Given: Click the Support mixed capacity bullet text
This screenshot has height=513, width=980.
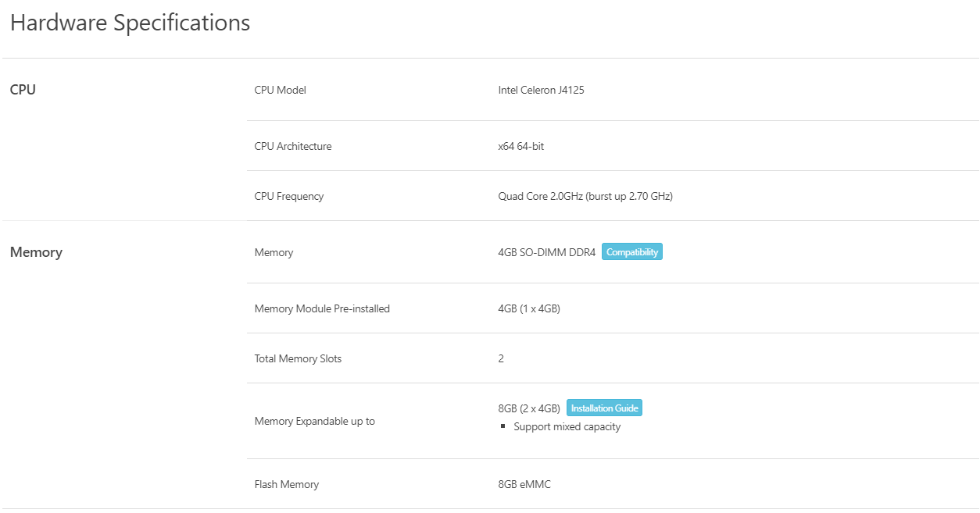Looking at the screenshot, I should 567,427.
